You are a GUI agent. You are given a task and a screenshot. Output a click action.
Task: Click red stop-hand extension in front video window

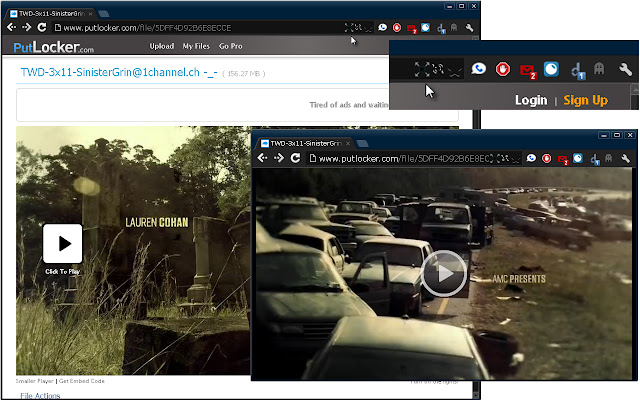pyautogui.click(x=547, y=158)
